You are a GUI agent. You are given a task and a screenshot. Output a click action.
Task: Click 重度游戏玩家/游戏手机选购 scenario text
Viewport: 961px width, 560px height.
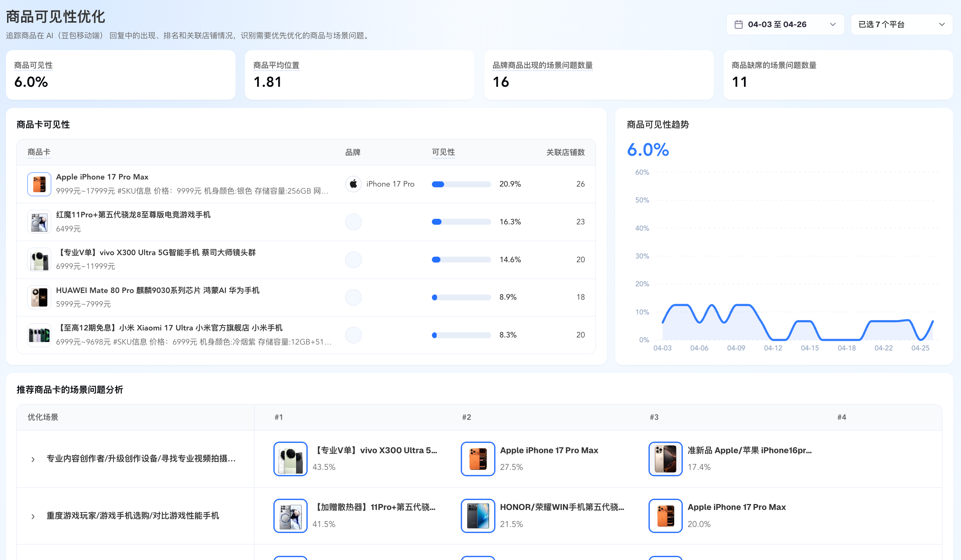133,516
